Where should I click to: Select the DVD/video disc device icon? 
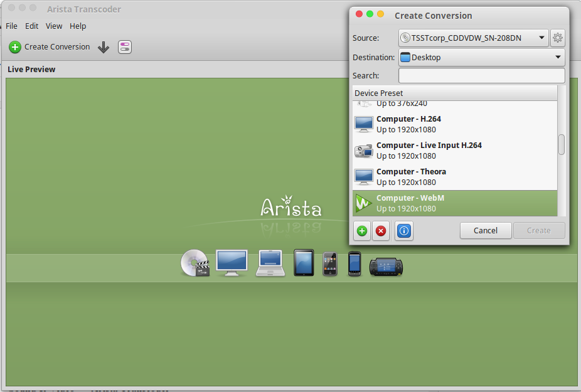tap(195, 263)
